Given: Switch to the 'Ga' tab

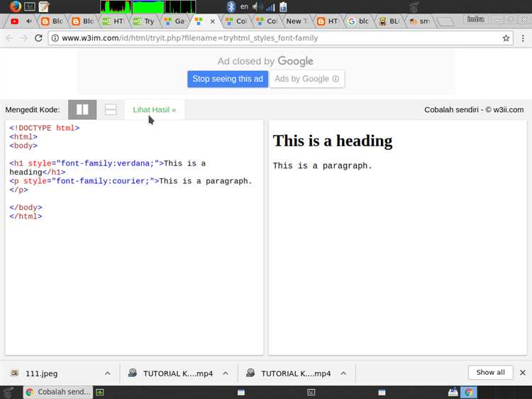Looking at the screenshot, I should [174, 21].
